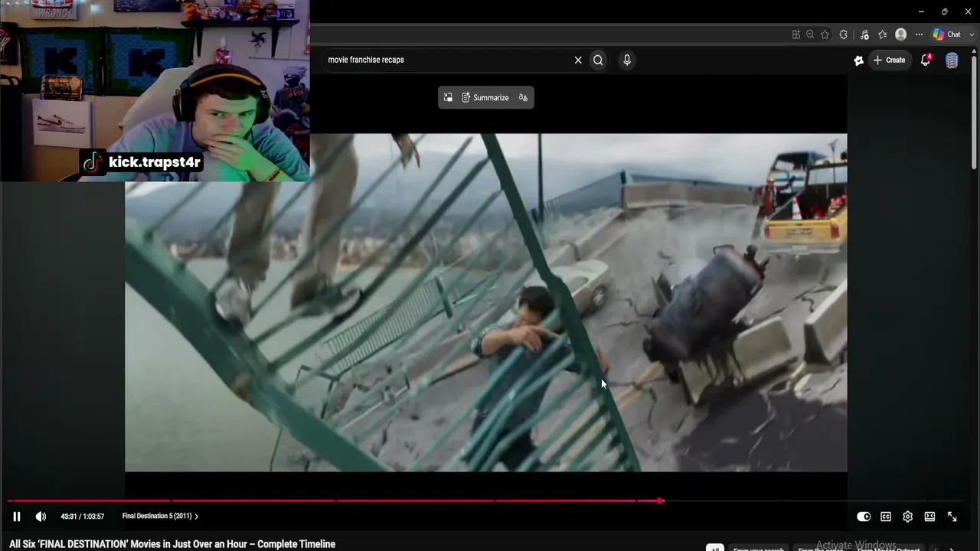Pause the video with the pause button

click(16, 517)
